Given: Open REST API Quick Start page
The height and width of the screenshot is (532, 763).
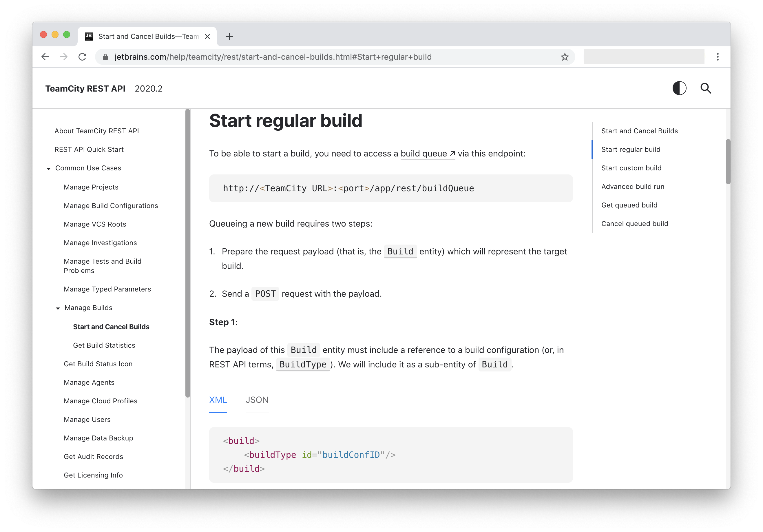Looking at the screenshot, I should 89,150.
